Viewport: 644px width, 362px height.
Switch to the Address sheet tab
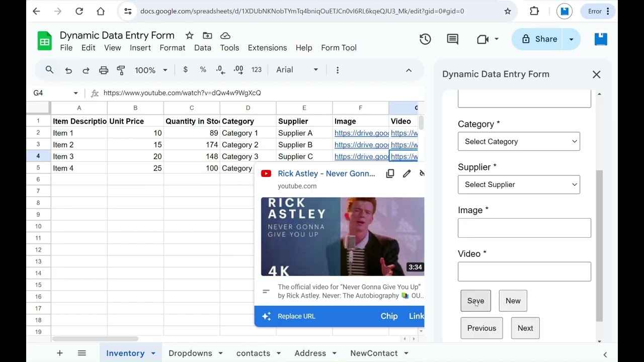310,353
